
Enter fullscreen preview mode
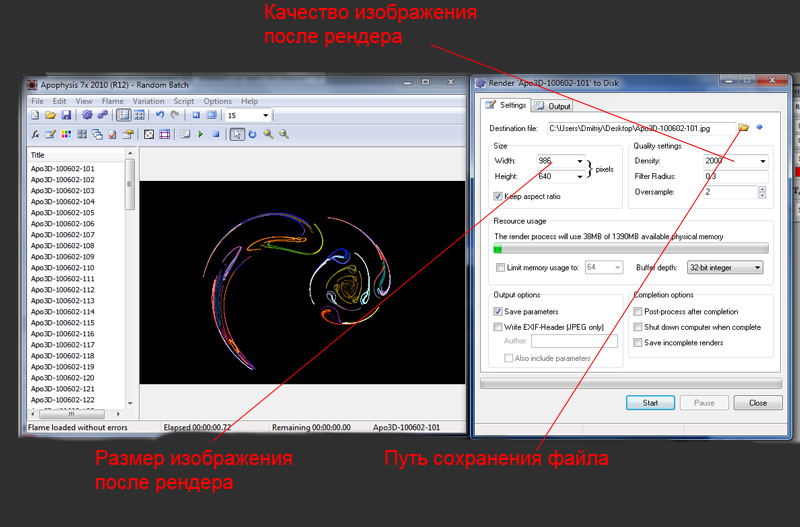[212, 115]
